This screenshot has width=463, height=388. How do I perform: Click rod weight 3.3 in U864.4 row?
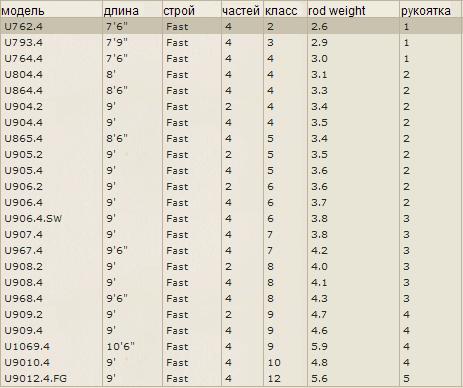pyautogui.click(x=319, y=90)
